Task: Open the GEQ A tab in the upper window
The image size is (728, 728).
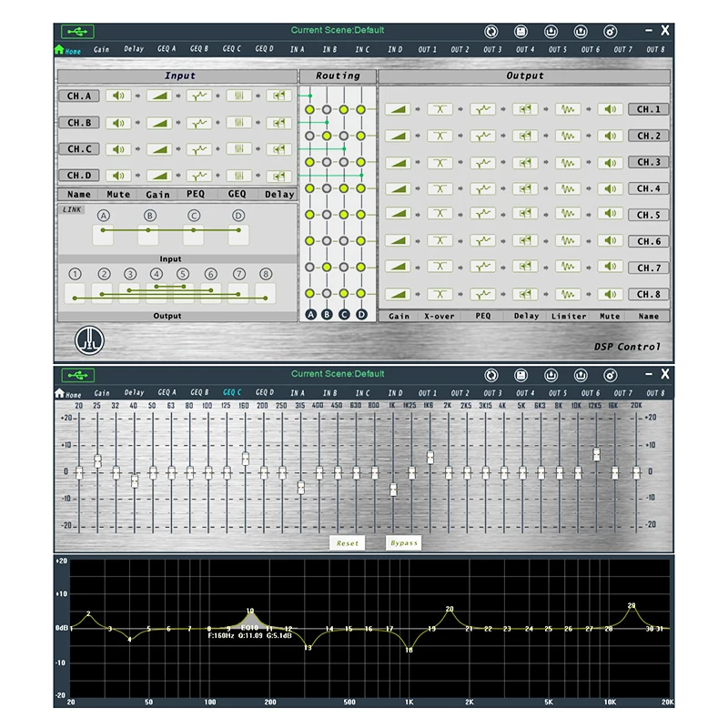Action: [x=167, y=49]
